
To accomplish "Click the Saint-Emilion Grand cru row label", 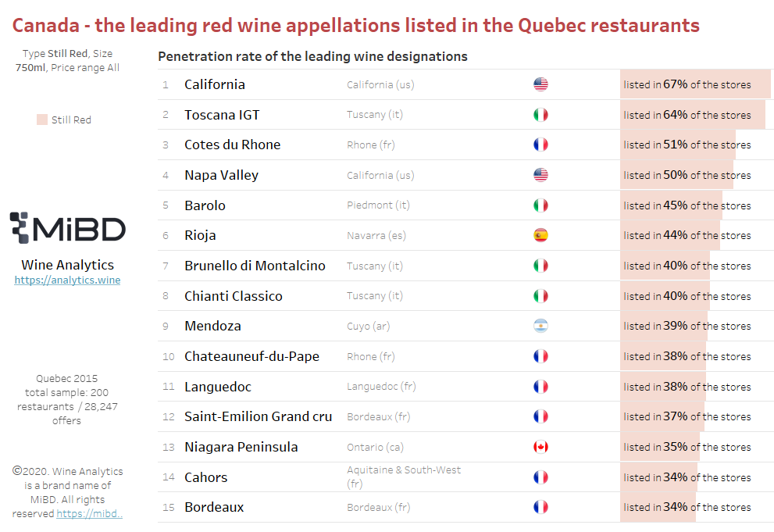I will click(x=259, y=416).
